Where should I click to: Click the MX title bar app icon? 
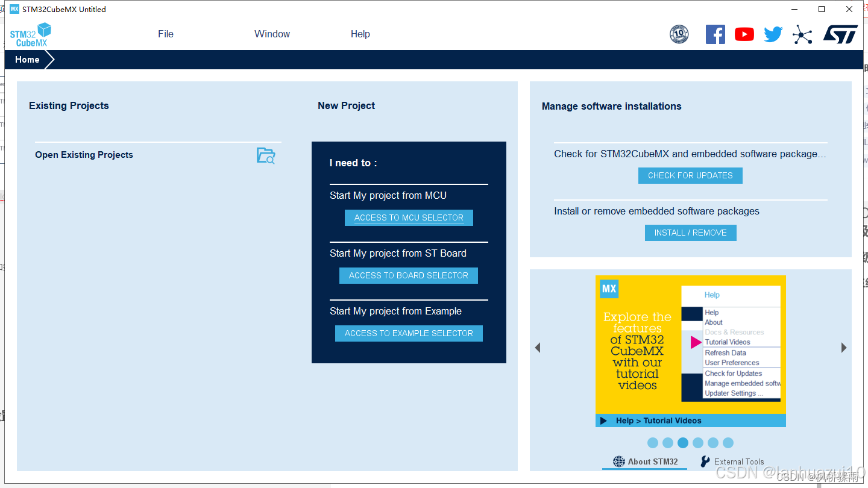[x=14, y=9]
